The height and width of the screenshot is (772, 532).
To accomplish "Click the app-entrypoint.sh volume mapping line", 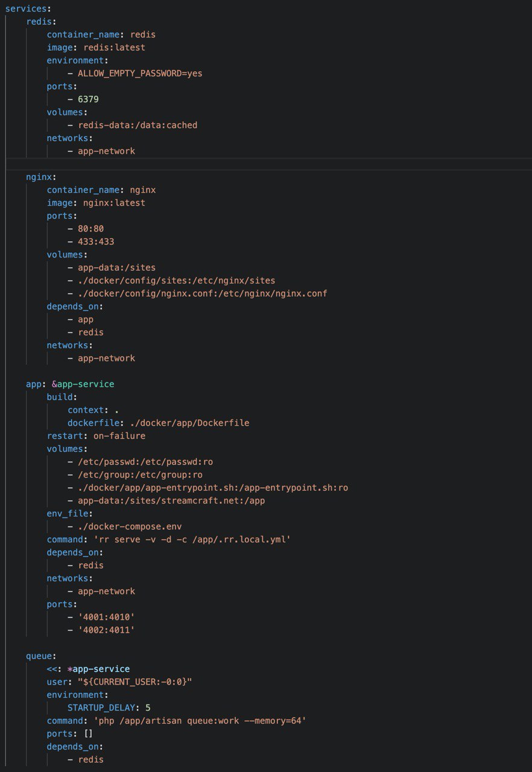I will point(213,487).
